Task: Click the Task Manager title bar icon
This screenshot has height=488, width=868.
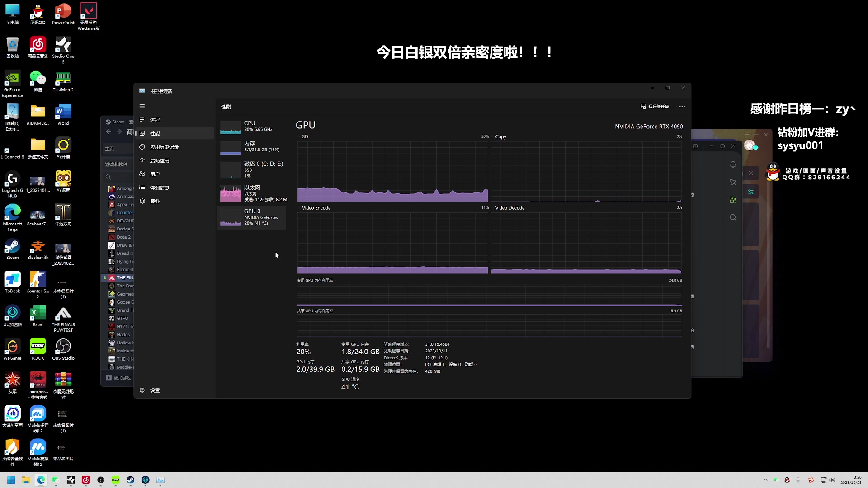Action: [x=142, y=91]
